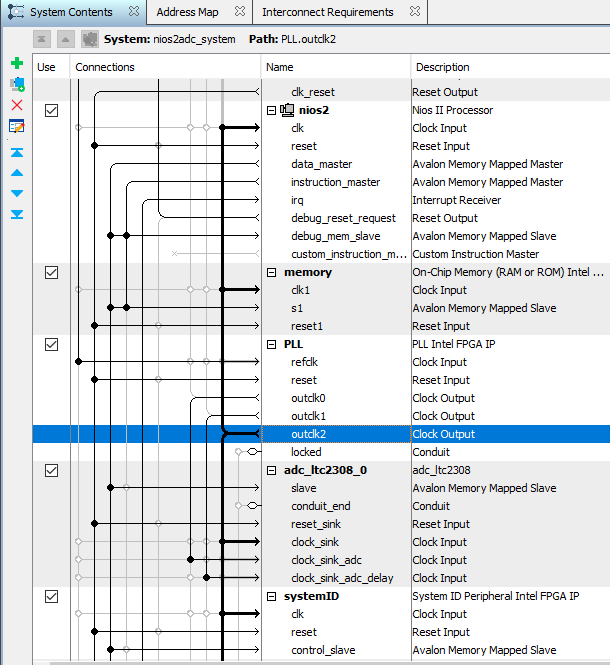Close the Address Map tab
Screen dimensions: 610x665
pos(240,11)
